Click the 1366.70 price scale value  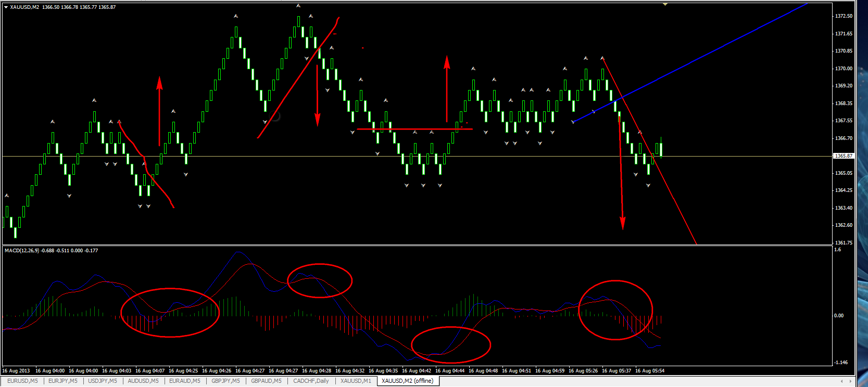click(x=844, y=138)
